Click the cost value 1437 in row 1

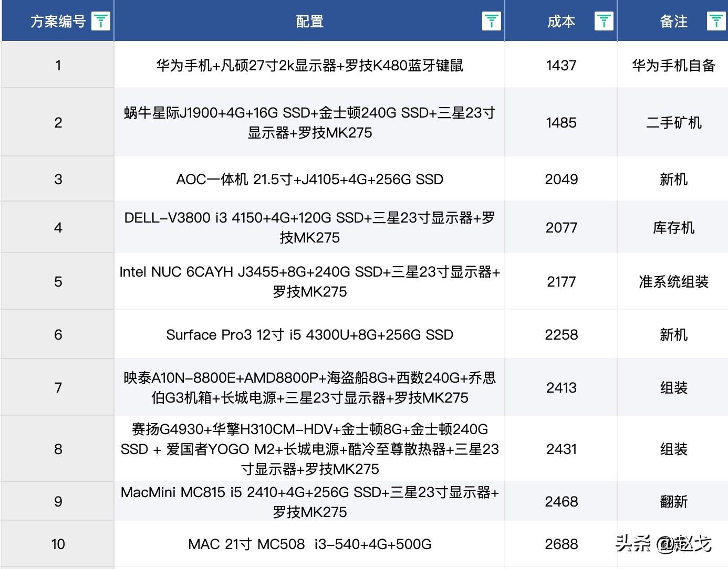pos(561,65)
